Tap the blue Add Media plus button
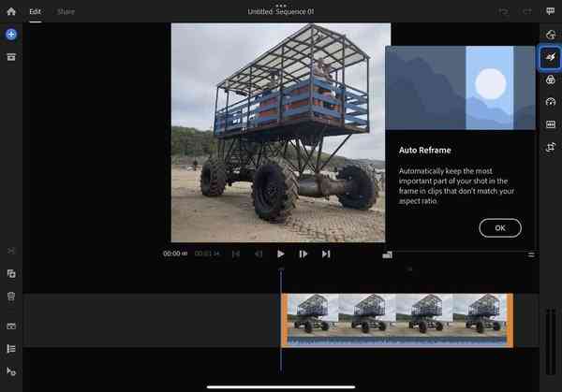This screenshot has width=562, height=392. pyautogui.click(x=11, y=34)
